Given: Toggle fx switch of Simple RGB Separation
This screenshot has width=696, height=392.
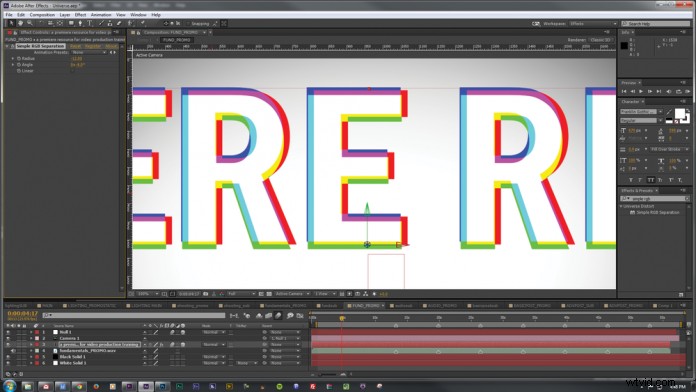Looking at the screenshot, I should 12,46.
